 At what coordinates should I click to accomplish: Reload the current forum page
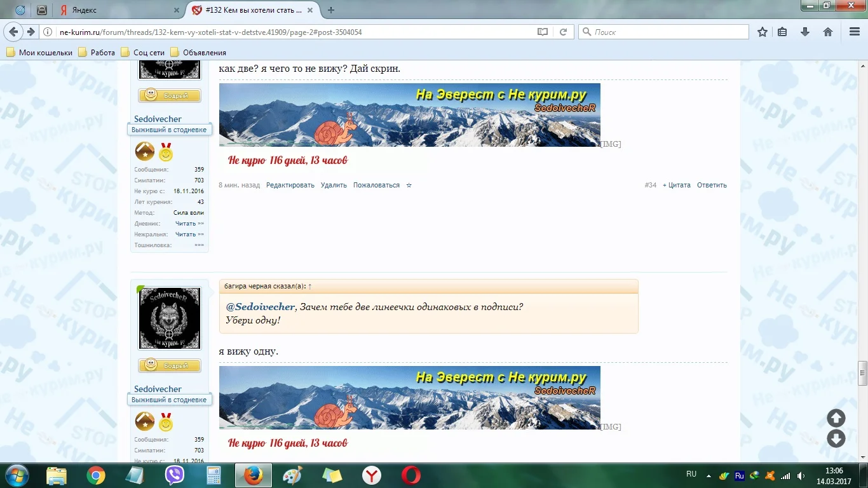(x=563, y=32)
